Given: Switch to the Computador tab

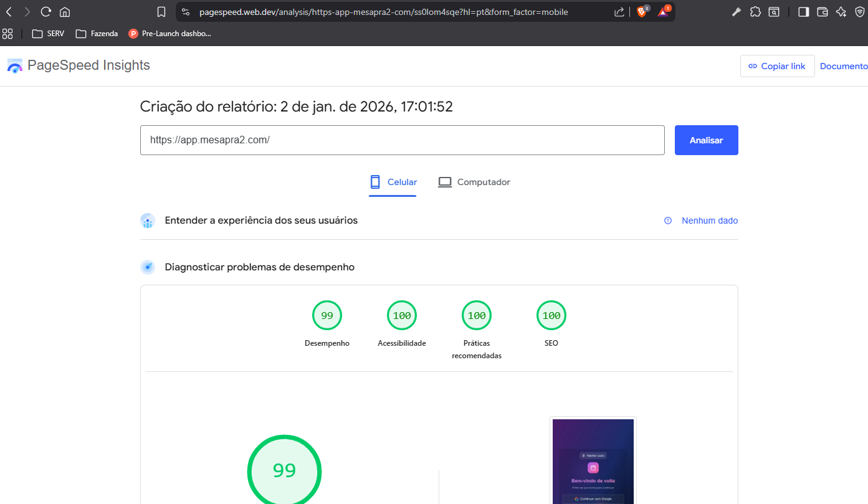Looking at the screenshot, I should click(474, 182).
